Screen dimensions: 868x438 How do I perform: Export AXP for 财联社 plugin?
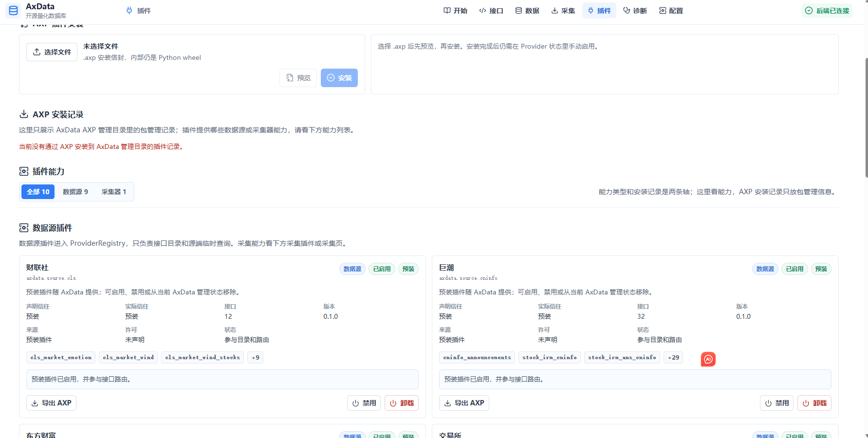51,403
